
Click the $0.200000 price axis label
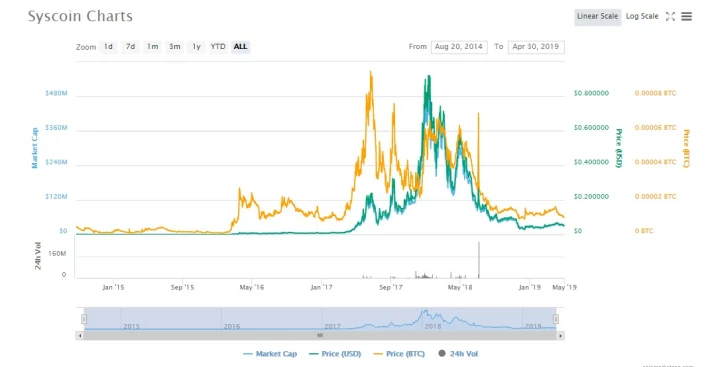591,196
